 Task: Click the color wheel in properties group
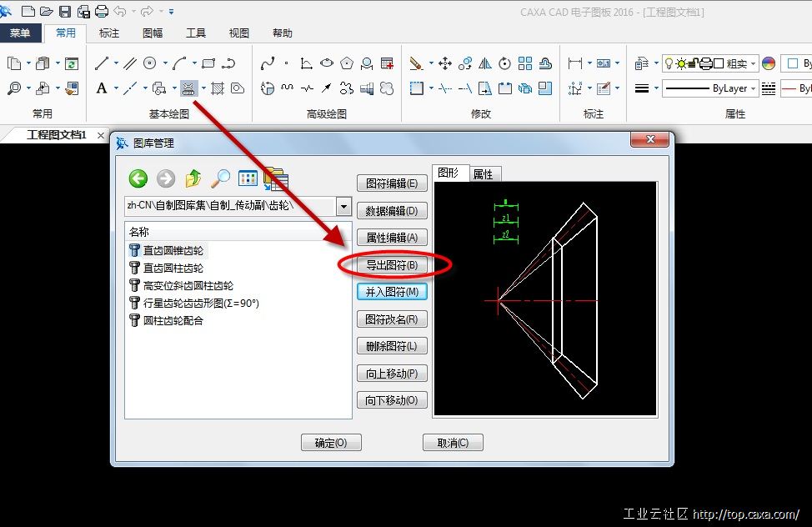pos(769,63)
